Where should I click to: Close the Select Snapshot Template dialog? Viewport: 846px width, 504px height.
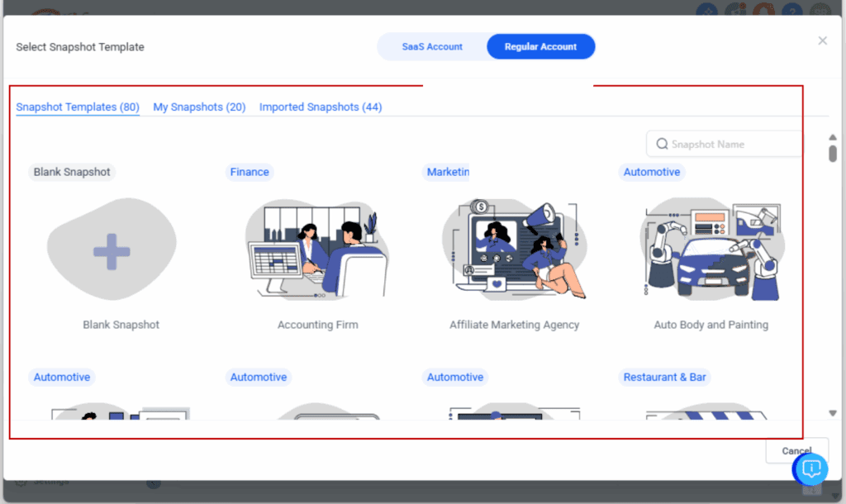pos(822,40)
